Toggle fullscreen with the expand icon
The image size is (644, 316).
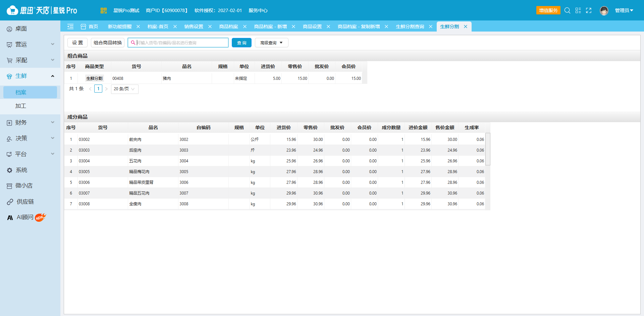coord(589,10)
